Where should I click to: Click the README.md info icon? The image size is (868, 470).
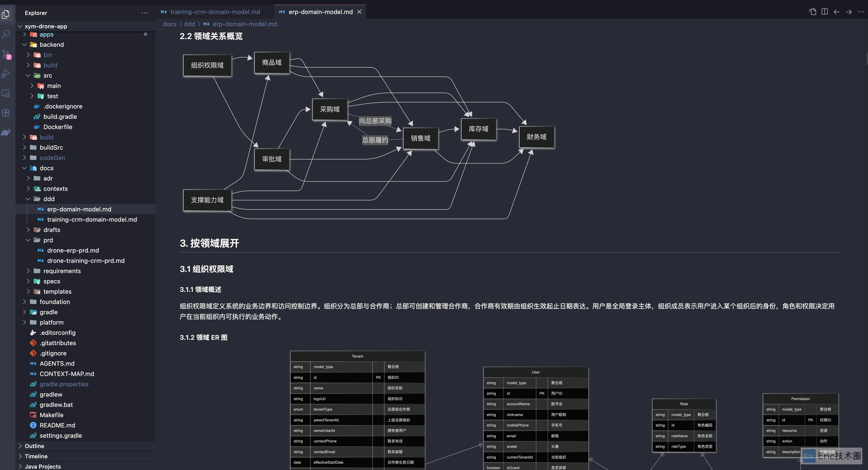33,425
